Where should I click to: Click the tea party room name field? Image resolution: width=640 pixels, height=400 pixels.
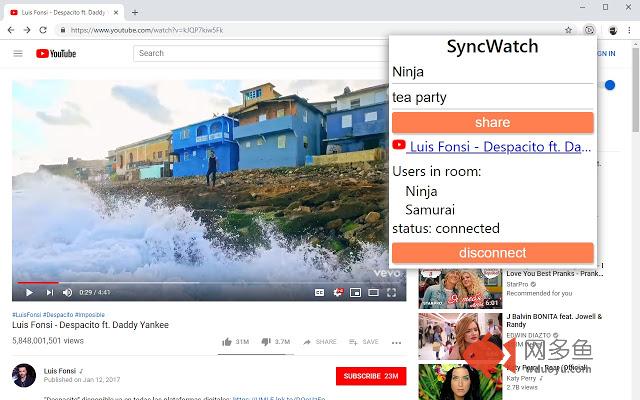(492, 97)
